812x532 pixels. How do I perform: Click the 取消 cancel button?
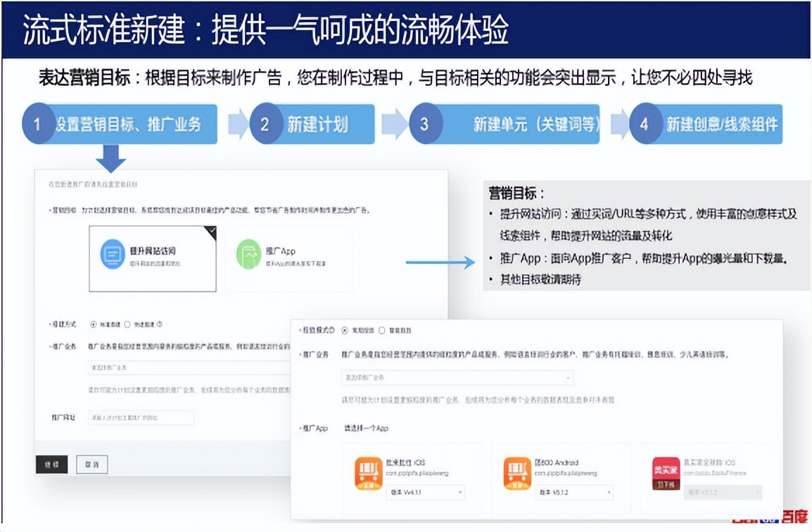tap(92, 464)
